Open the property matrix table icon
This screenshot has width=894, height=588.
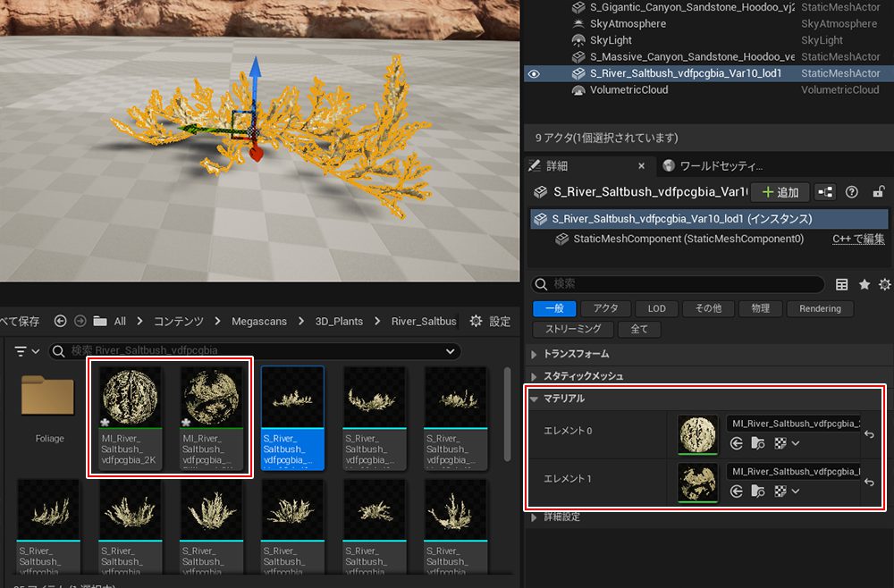[841, 284]
